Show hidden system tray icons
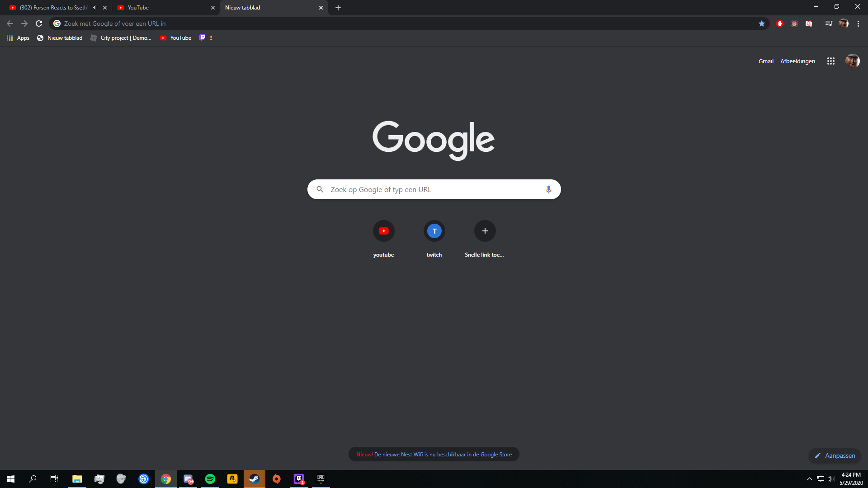 [809, 479]
